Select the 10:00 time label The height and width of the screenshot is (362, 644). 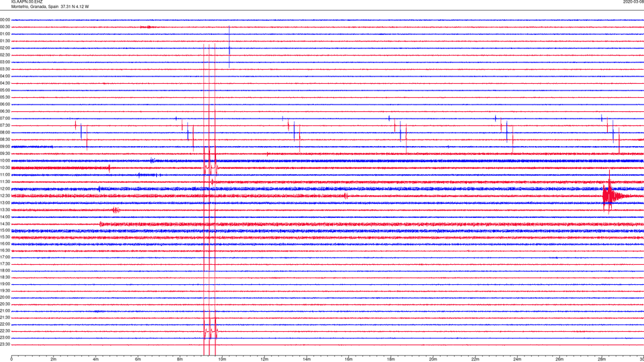click(5, 161)
